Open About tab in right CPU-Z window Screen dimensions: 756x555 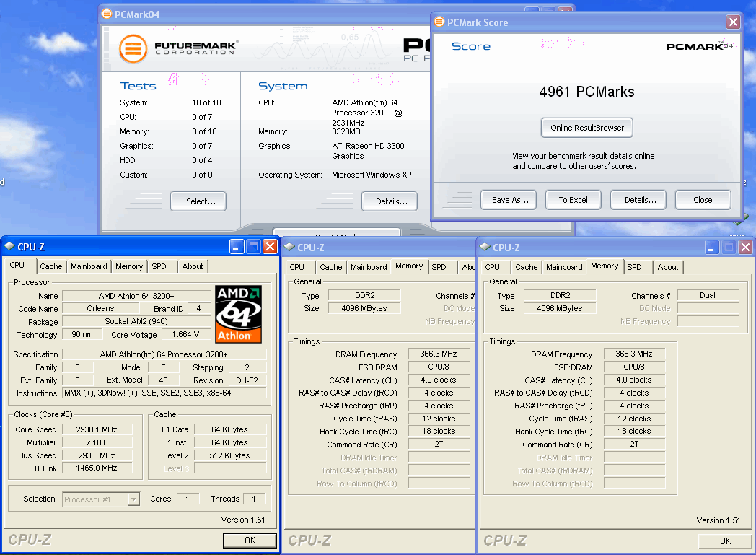tap(668, 266)
